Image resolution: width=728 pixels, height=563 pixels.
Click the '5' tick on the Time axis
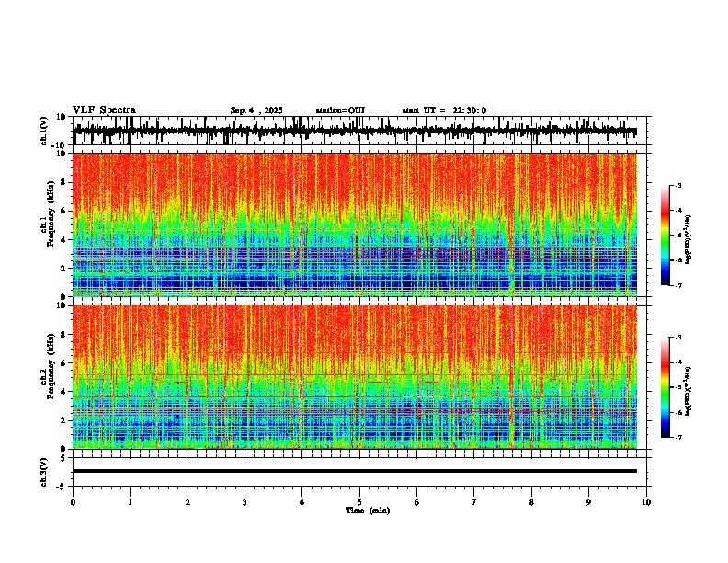point(359,502)
